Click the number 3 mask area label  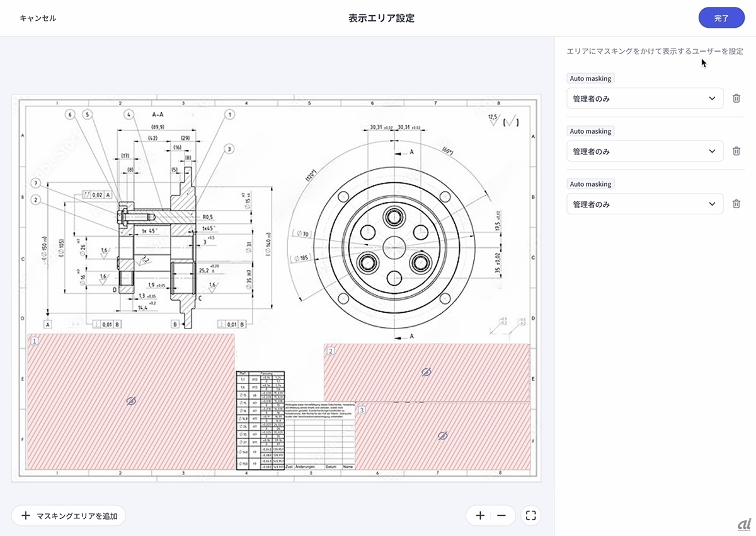362,410
